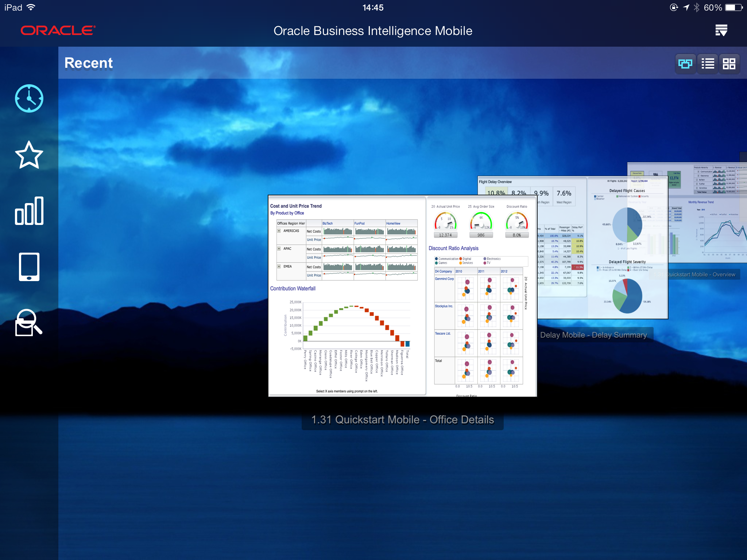Switch to cover flow carousel view

685,64
